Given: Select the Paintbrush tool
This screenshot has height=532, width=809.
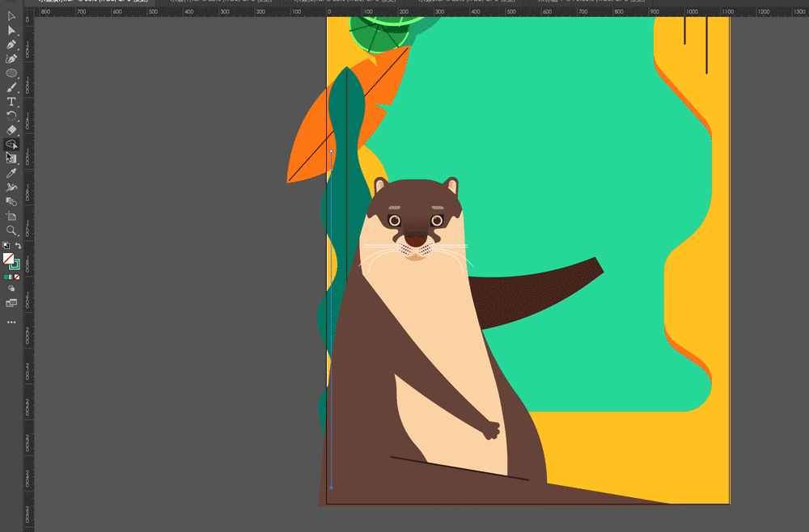Looking at the screenshot, I should (11, 87).
